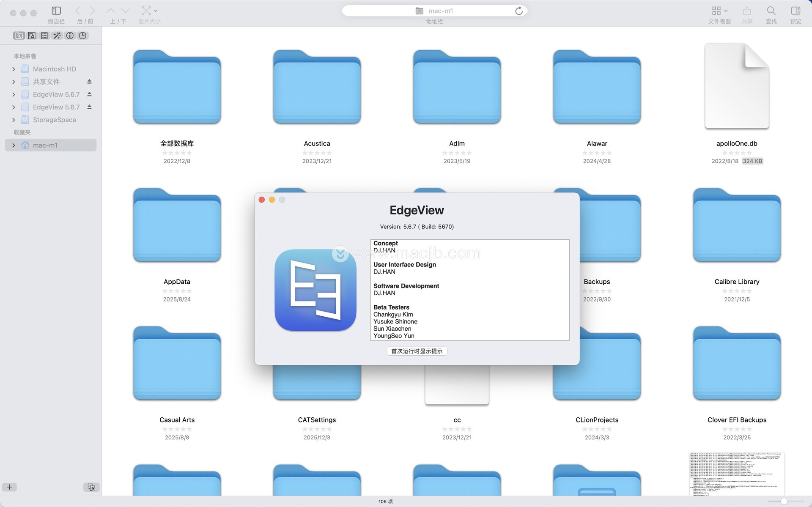Open the magic wand effects sidebar tab
812x507 pixels.
[57, 36]
